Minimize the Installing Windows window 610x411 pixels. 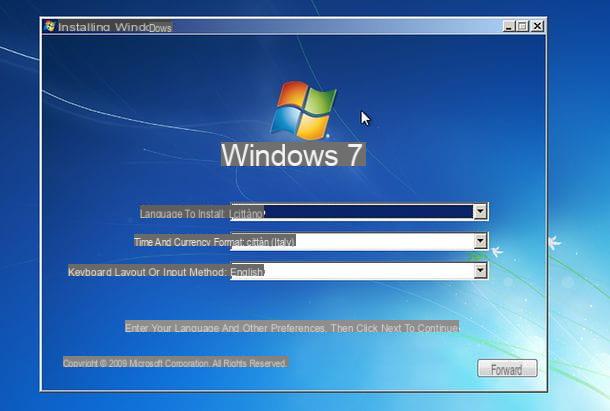coord(509,26)
